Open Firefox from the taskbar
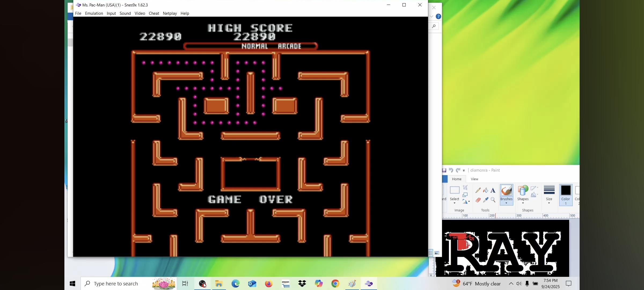The height and width of the screenshot is (290, 644). (269, 284)
